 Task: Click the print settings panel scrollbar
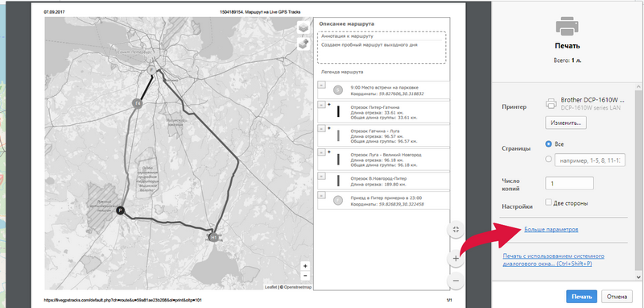[638, 181]
